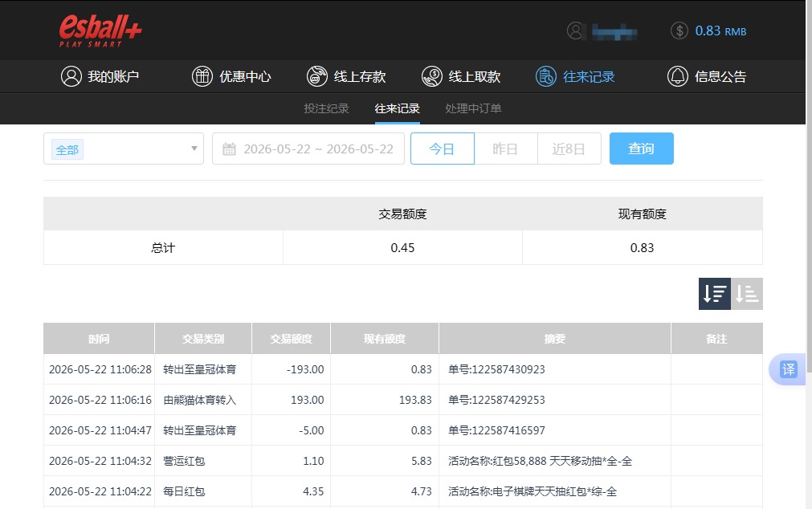Open 我的账户 account icon
This screenshot has height=509, width=812.
(x=71, y=76)
